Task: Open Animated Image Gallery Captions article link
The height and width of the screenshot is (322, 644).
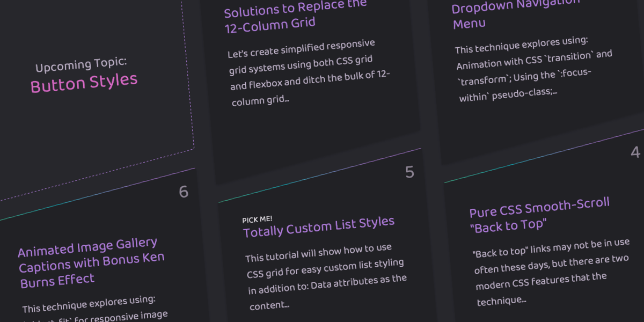Action: click(91, 263)
